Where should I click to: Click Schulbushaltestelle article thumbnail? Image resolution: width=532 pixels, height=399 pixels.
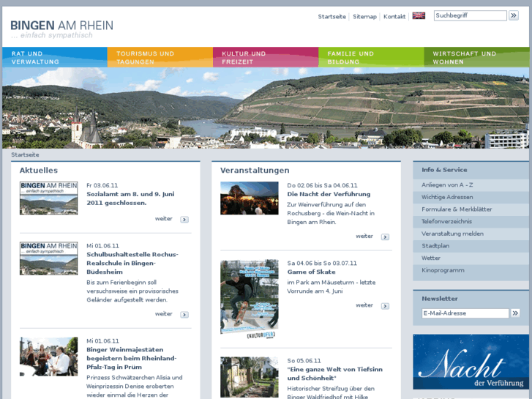(48, 258)
